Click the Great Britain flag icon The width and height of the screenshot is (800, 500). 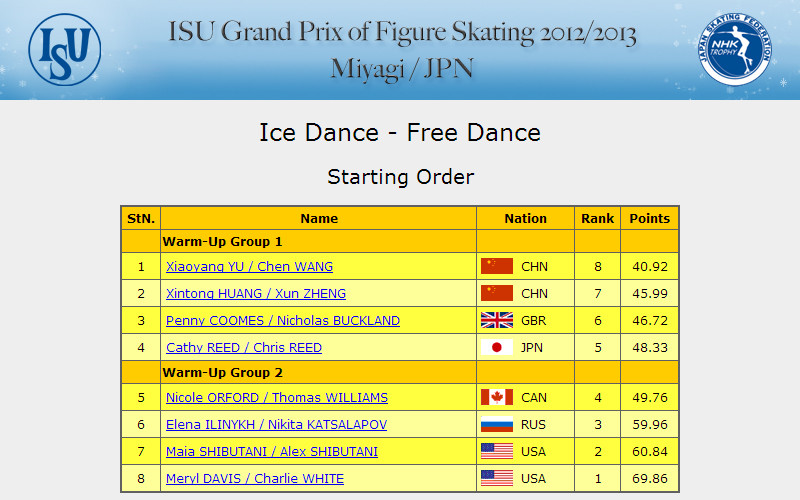click(x=497, y=320)
